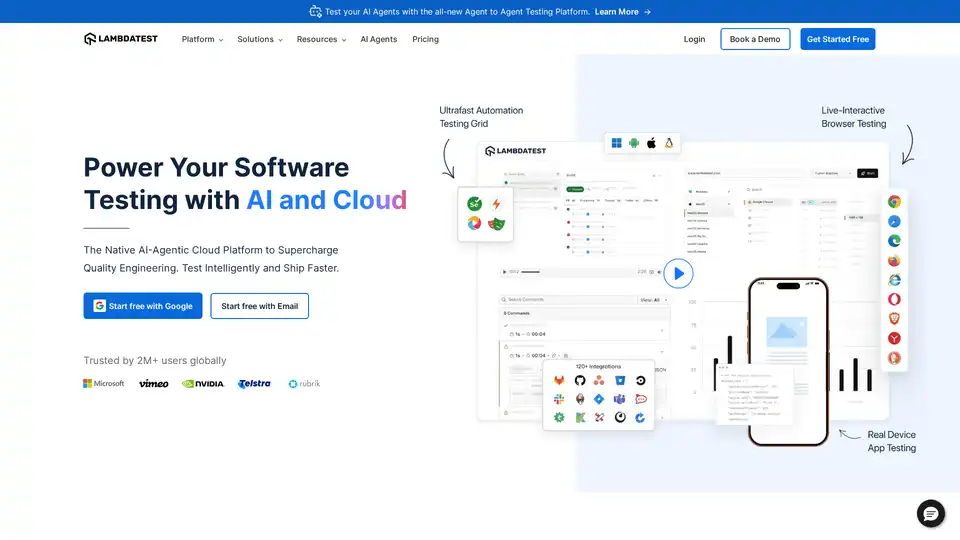The height and width of the screenshot is (540, 960).
Task: Click the Opera browser icon
Action: point(894,299)
